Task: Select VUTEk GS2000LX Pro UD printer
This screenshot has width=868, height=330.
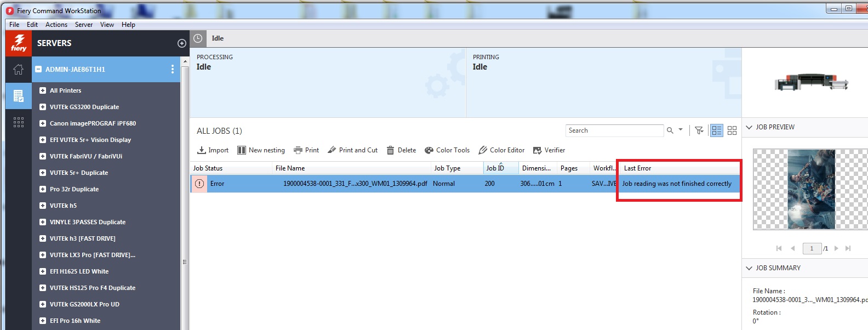Action: [x=84, y=304]
